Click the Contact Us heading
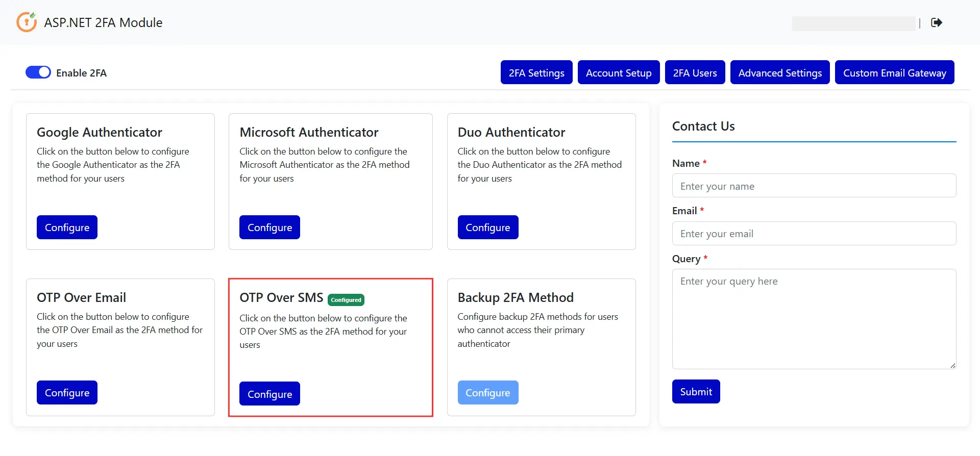The width and height of the screenshot is (980, 456). tap(703, 126)
